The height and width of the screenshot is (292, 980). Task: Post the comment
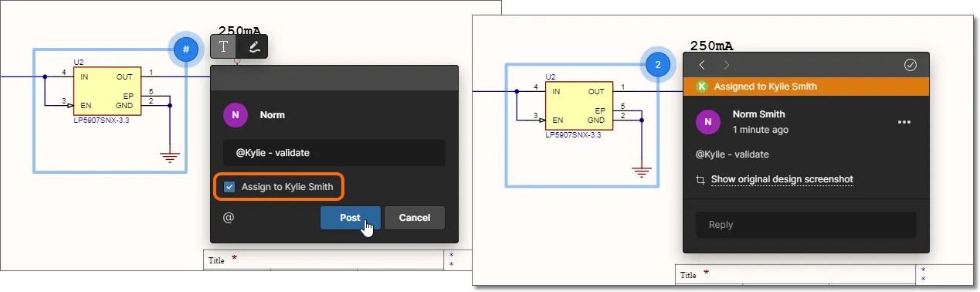point(351,218)
